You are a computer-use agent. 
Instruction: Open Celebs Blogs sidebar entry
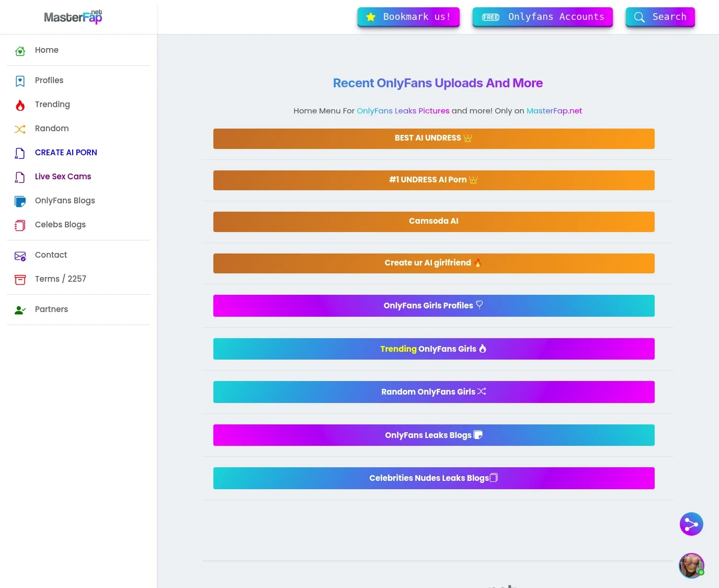click(x=78, y=225)
